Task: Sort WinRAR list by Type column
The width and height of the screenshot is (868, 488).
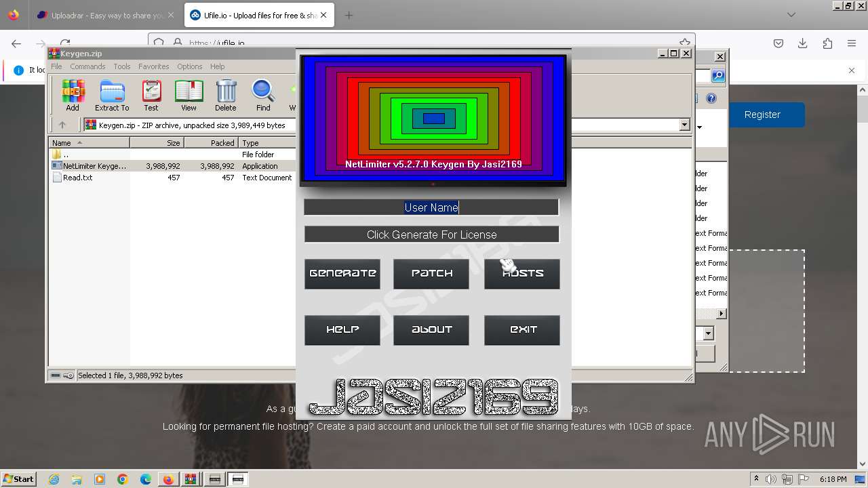Action: coord(267,143)
